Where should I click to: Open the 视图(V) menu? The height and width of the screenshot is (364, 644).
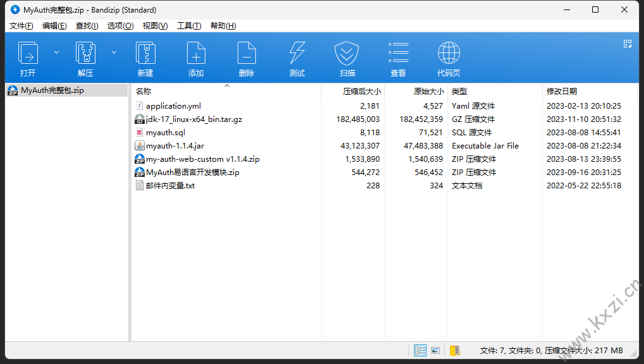[155, 26]
